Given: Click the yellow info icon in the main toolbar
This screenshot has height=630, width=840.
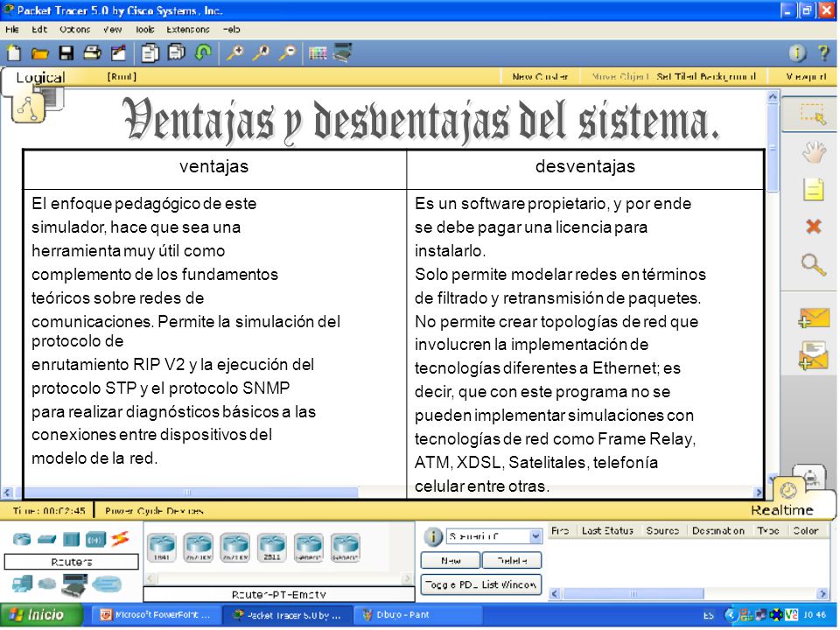Looking at the screenshot, I should coord(797,52).
